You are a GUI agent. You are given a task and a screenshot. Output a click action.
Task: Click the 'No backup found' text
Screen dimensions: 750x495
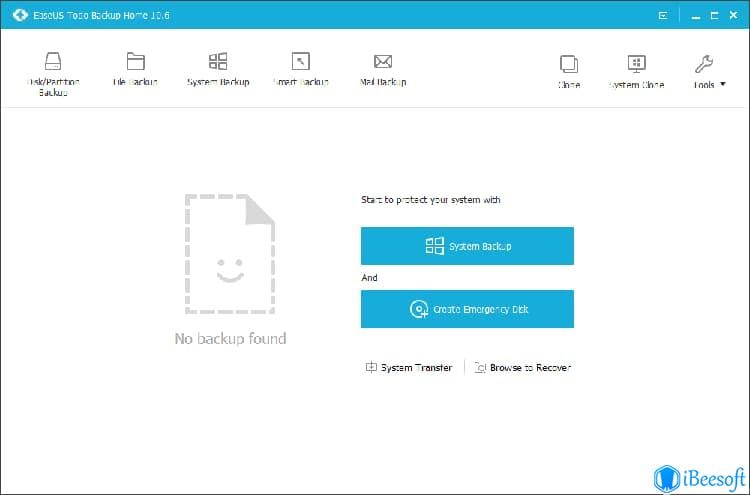tap(231, 339)
